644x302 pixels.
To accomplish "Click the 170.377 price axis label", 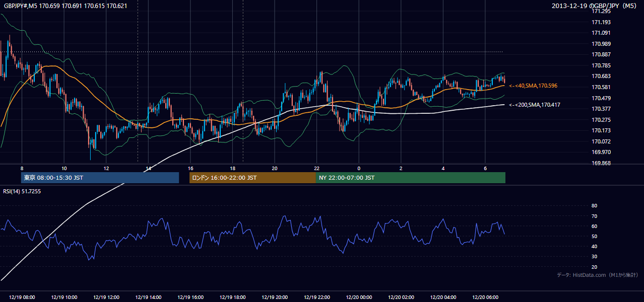I will click(601, 109).
